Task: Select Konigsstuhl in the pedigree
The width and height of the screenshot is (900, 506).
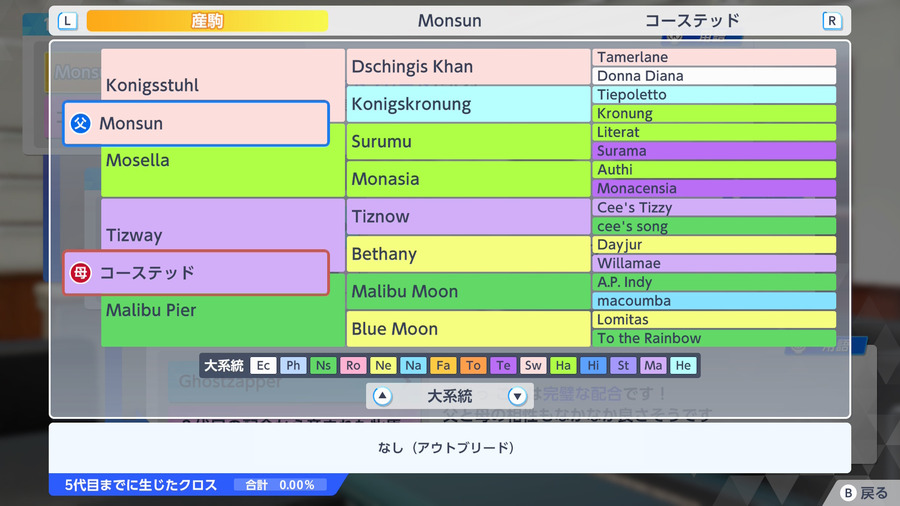Action: [152, 85]
